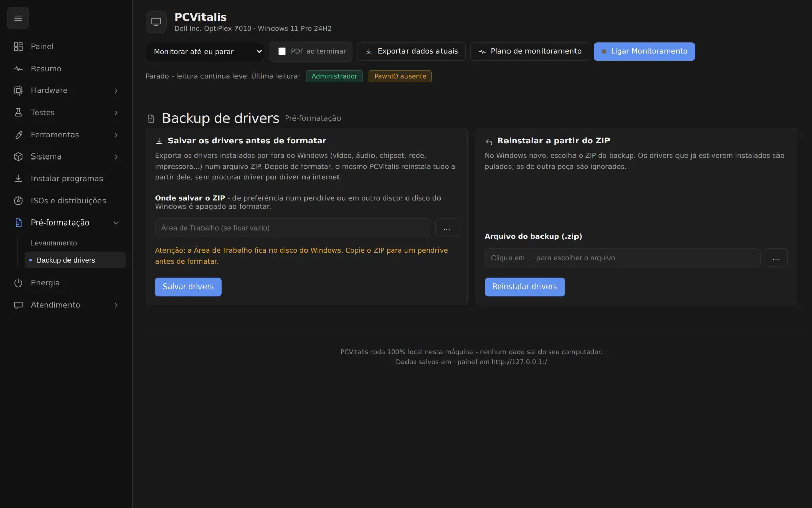This screenshot has height=508, width=812.
Task: Click the ISOs e distribuições disc icon
Action: [x=18, y=201]
